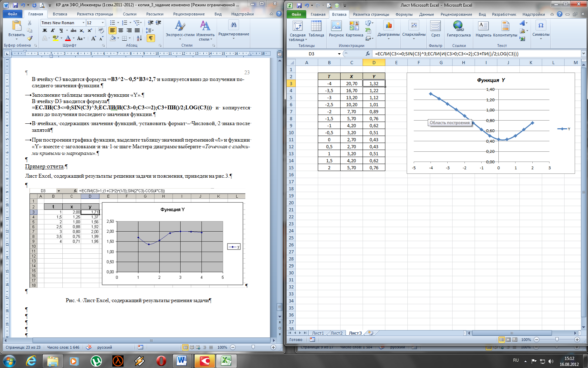The height and width of the screenshot is (368, 588).
Task: Click the Колонтитулы header footer icon
Action: (505, 26)
